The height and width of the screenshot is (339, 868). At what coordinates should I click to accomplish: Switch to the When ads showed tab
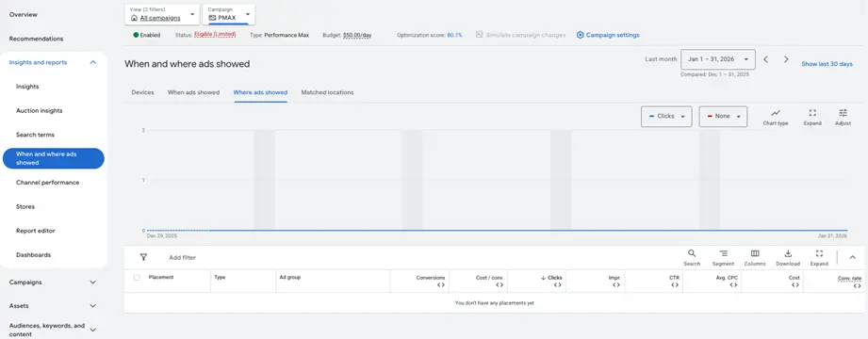click(x=194, y=92)
